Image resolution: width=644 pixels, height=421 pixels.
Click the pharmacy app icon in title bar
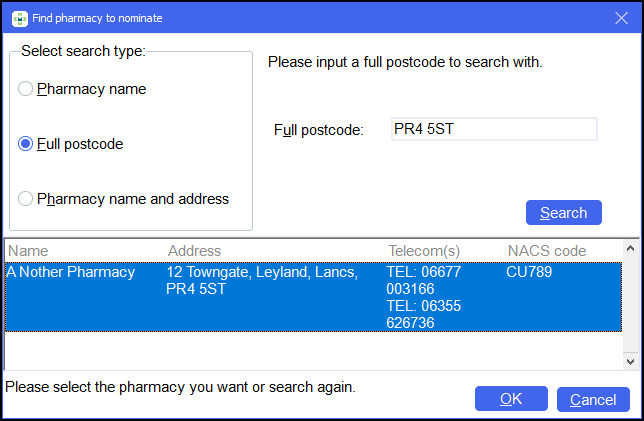pyautogui.click(x=19, y=18)
